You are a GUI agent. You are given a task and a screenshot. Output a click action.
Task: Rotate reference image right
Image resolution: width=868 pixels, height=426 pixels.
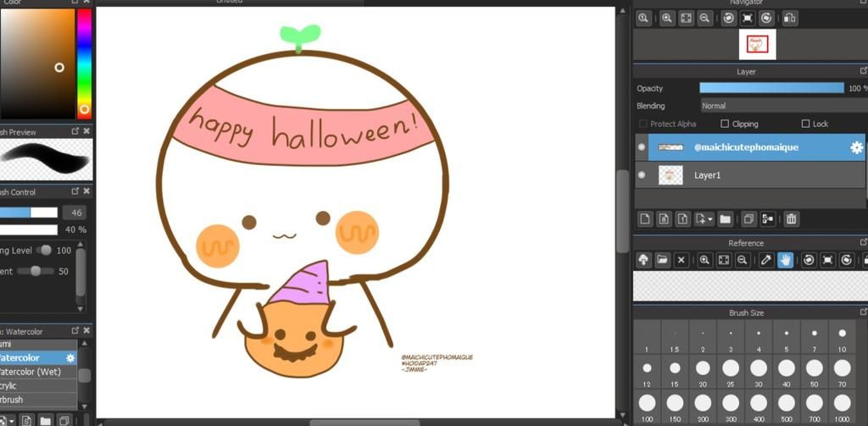847,260
